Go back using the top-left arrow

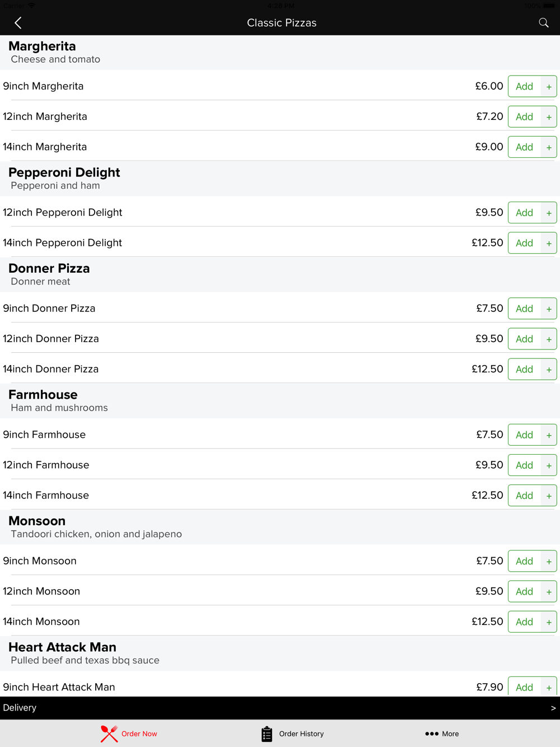[18, 23]
